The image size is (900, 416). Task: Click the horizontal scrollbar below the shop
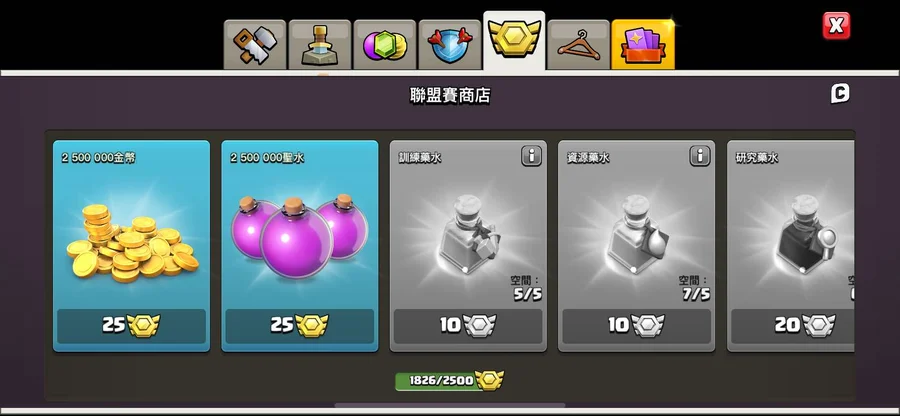(449, 405)
